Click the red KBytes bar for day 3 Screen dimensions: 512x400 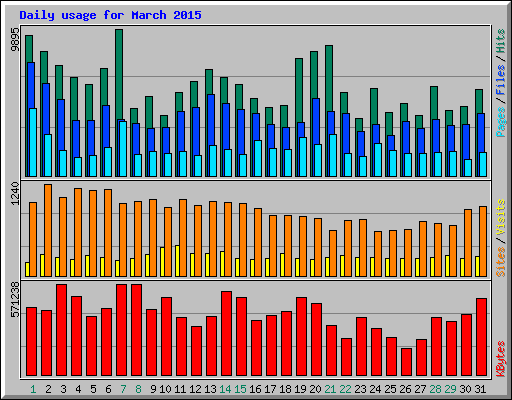tap(61, 330)
